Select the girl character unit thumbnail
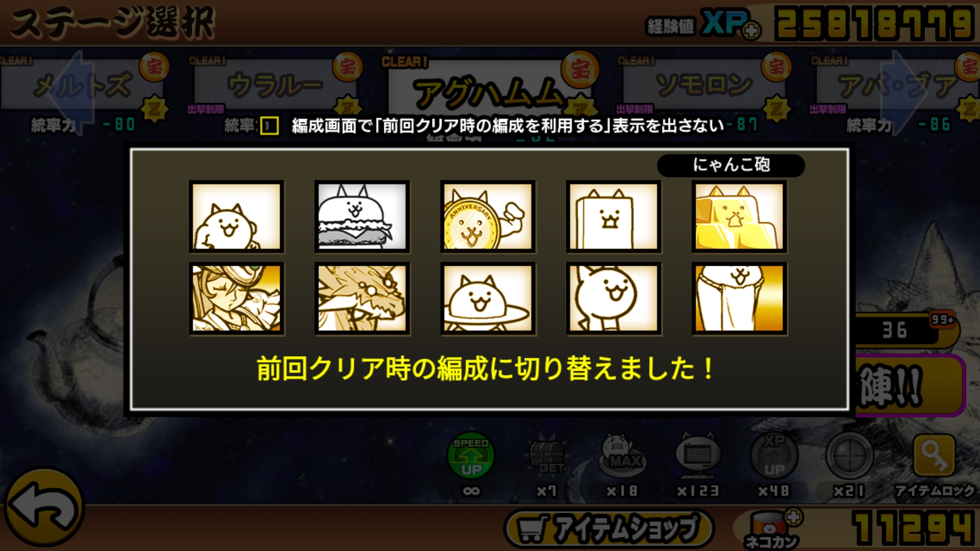980x551 pixels. coord(236,298)
